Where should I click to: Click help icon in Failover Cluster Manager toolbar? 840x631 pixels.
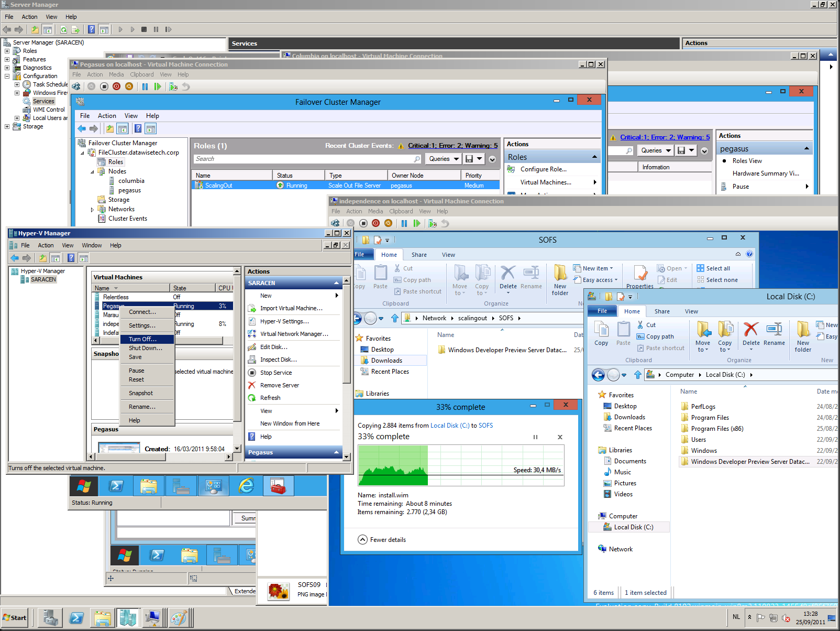click(x=138, y=128)
